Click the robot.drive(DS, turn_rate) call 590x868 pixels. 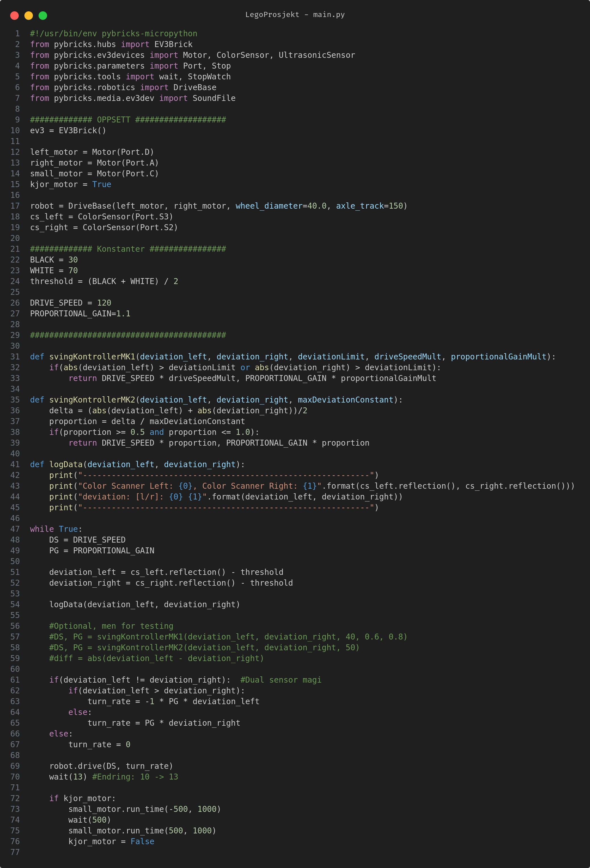(x=111, y=766)
